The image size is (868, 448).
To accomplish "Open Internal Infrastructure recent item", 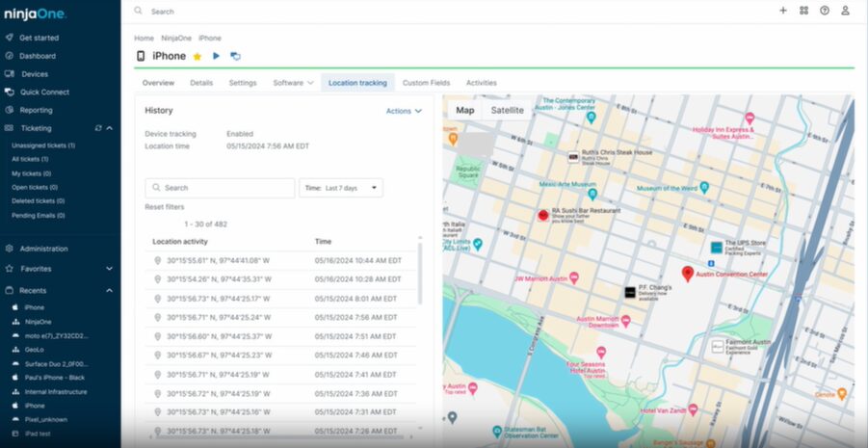I will click(x=55, y=391).
